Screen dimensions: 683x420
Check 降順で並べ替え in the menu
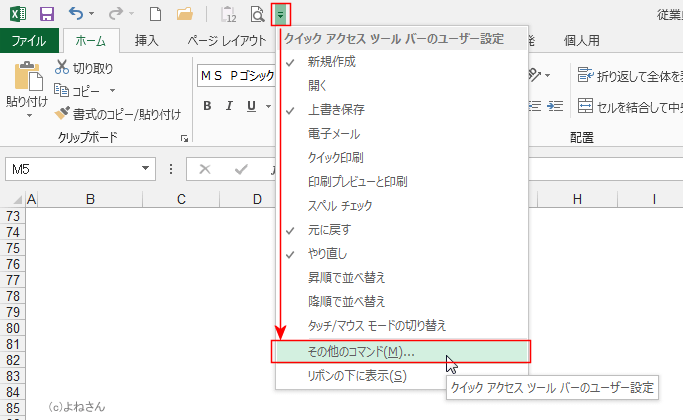402,301
